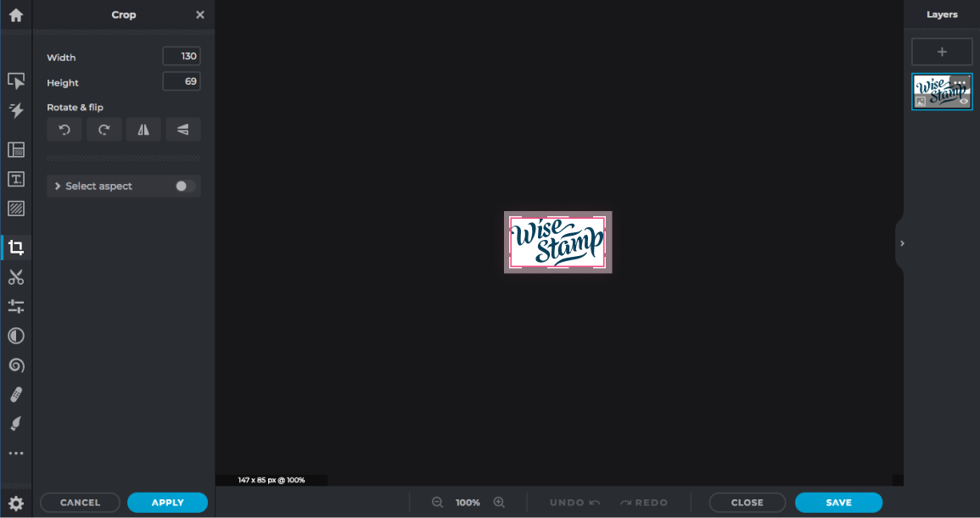The height and width of the screenshot is (518, 980).
Task: Click the Redo button
Action: click(x=644, y=503)
